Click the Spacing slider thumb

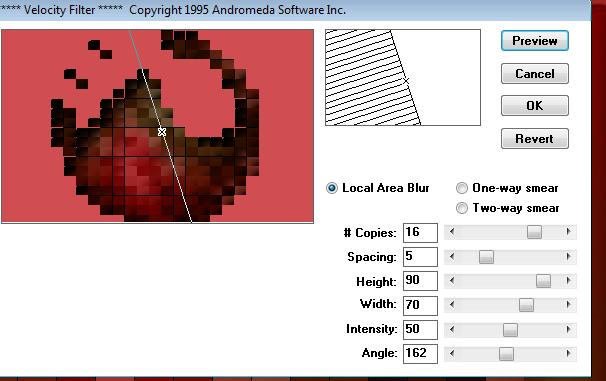point(486,257)
